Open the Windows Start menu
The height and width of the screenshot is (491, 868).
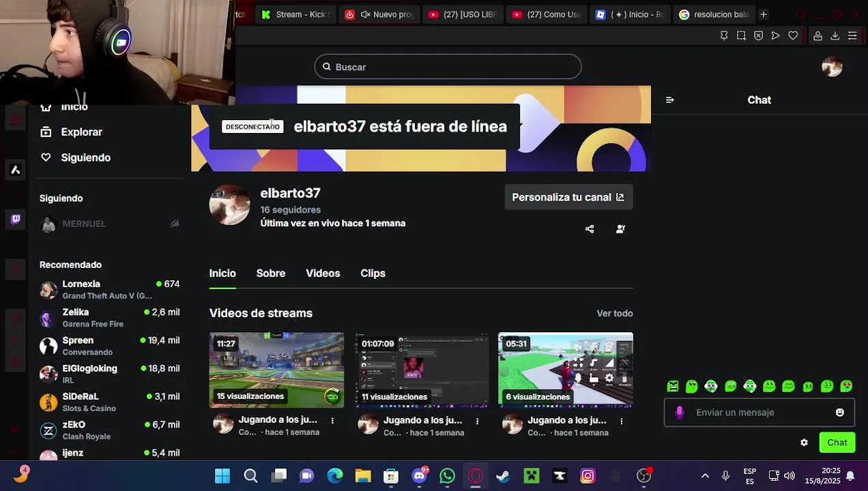(x=222, y=475)
